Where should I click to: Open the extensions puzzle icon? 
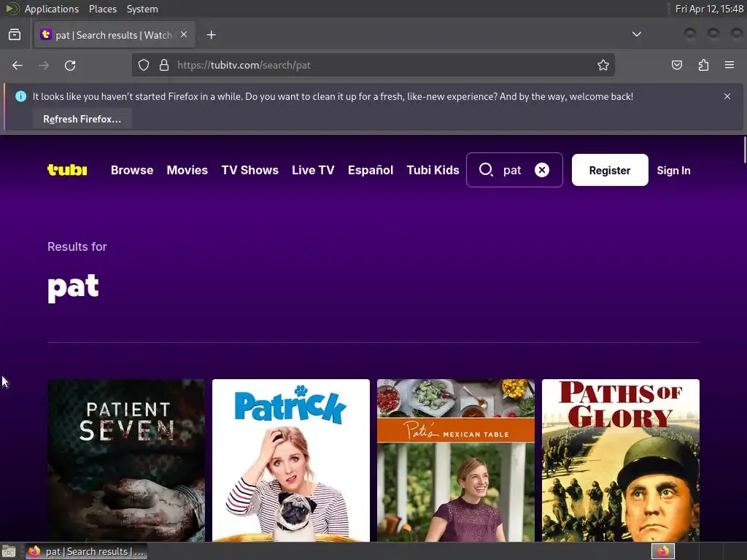(x=703, y=65)
